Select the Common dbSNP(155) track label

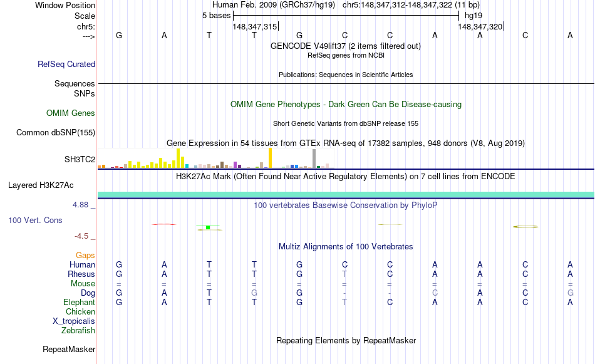tap(55, 132)
